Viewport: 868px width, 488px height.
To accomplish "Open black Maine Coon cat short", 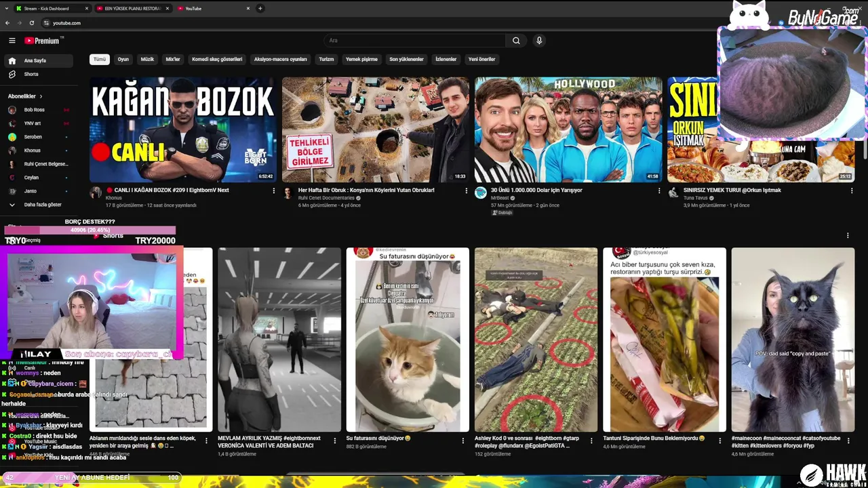I will 793,340.
